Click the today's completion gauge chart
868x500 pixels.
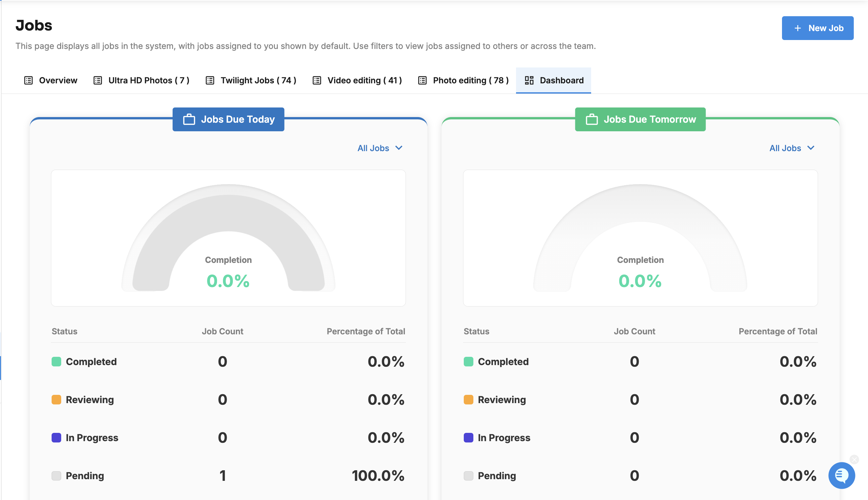[x=229, y=238]
